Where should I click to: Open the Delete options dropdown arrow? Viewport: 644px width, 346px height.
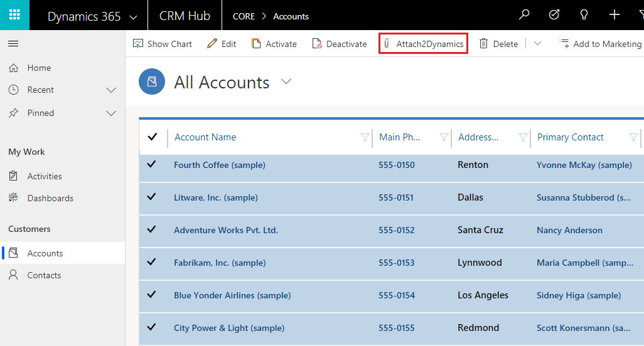537,43
